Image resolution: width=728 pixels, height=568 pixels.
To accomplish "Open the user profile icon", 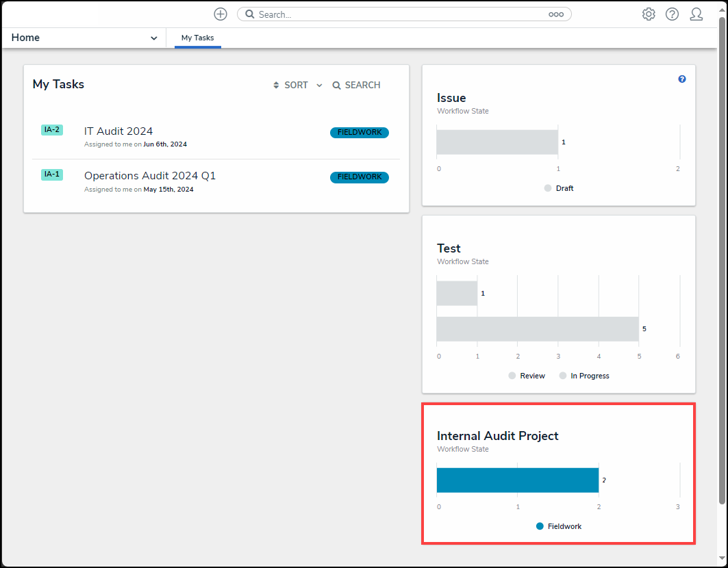I will pyautogui.click(x=696, y=14).
